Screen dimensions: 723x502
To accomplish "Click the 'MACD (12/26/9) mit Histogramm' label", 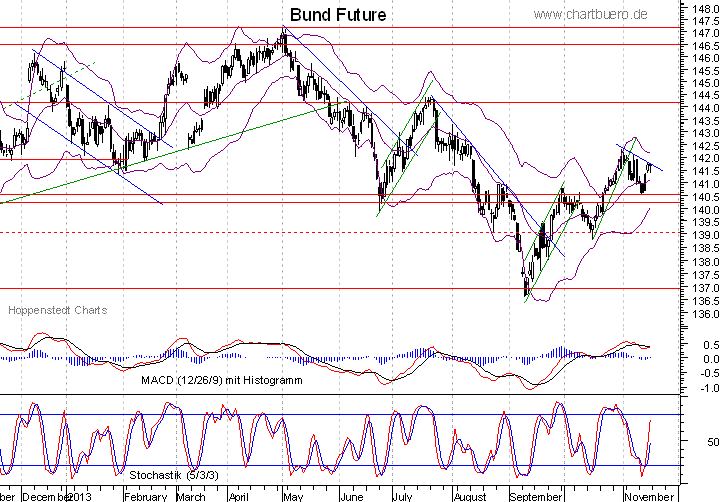I will coord(222,380).
